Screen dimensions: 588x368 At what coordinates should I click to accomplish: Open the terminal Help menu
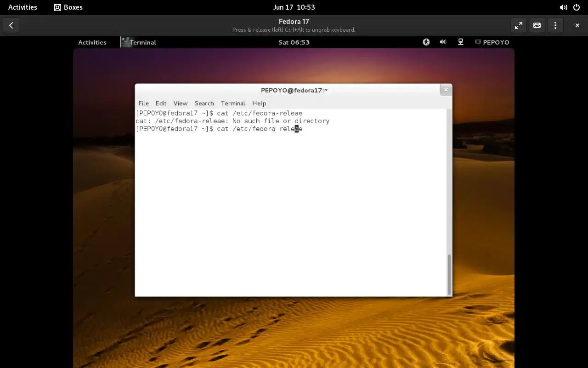pyautogui.click(x=259, y=103)
